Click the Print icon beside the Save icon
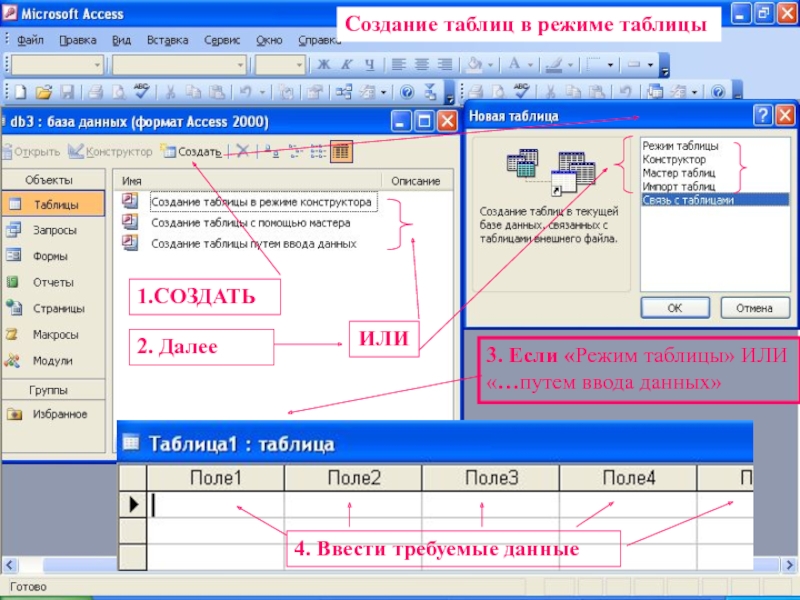Screen dimensions: 800x600 [x=95, y=92]
